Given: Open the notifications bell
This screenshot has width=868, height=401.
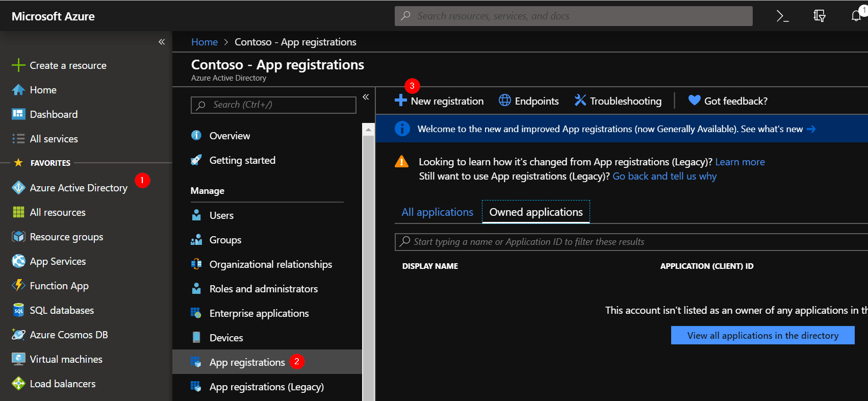Looking at the screenshot, I should point(856,16).
